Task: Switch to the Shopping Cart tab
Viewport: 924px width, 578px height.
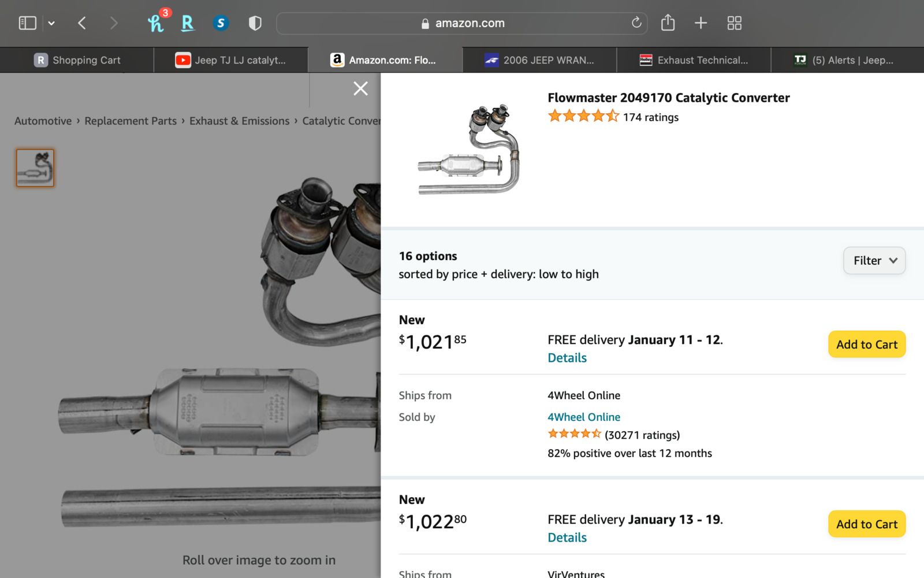Action: (x=77, y=60)
